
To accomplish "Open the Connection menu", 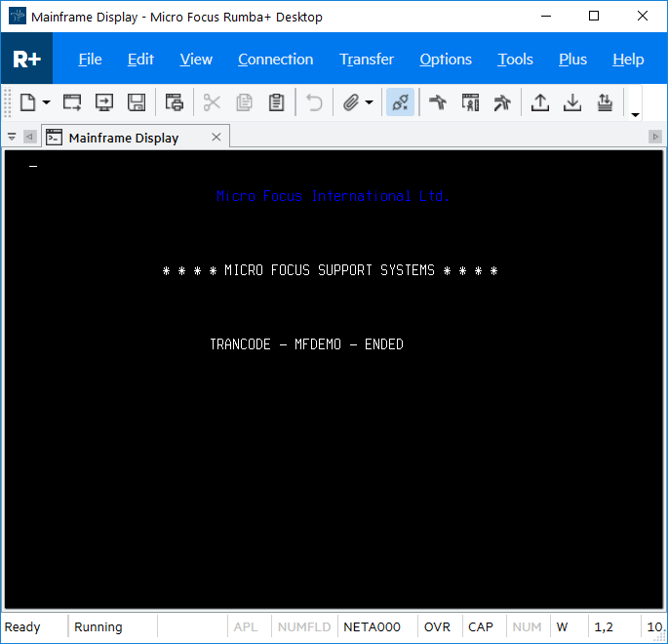I will point(275,60).
